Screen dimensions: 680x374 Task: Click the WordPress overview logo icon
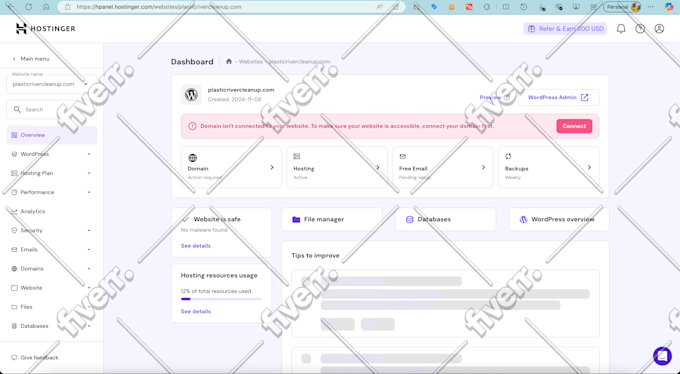click(523, 220)
